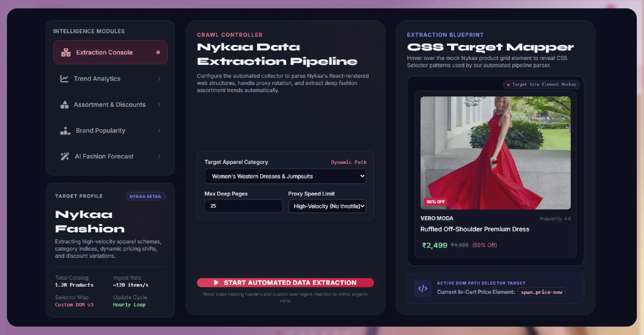Open the AI Fashion Forecast module
Screen dimensions: 644x335
point(110,156)
